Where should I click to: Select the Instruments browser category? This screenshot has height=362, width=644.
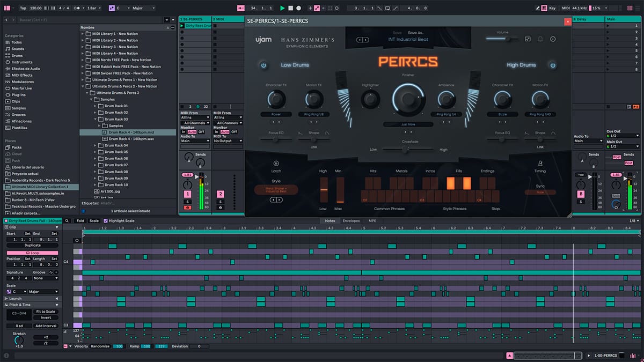coord(21,62)
